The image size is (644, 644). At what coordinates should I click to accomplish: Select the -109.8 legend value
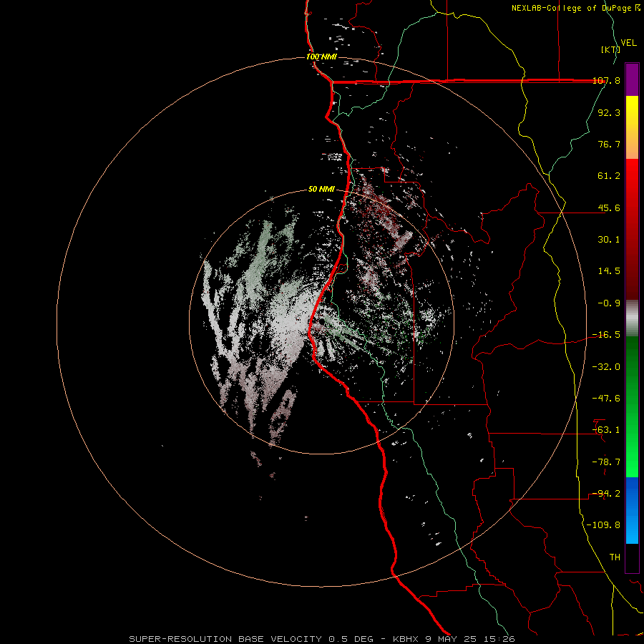[603, 525]
